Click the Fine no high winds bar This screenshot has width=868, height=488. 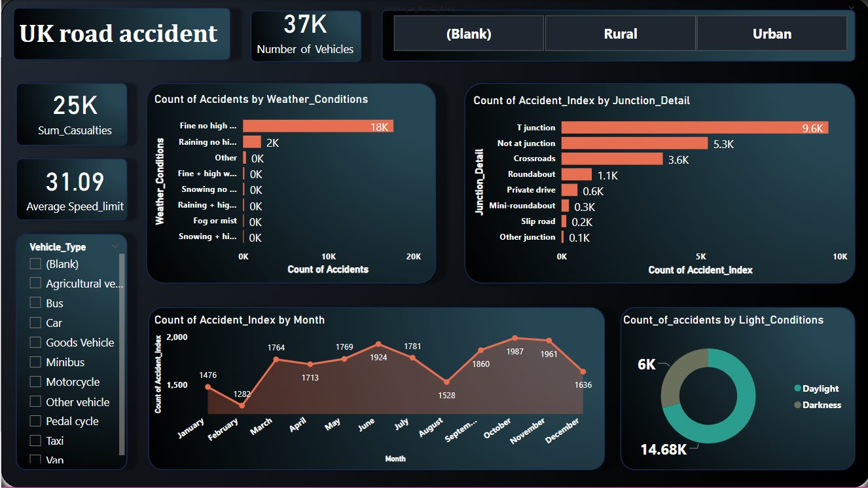(x=314, y=126)
